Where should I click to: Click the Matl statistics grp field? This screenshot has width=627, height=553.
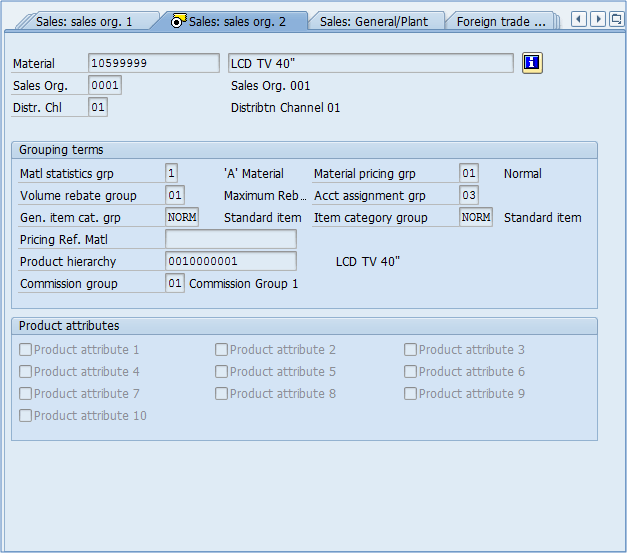pos(172,173)
